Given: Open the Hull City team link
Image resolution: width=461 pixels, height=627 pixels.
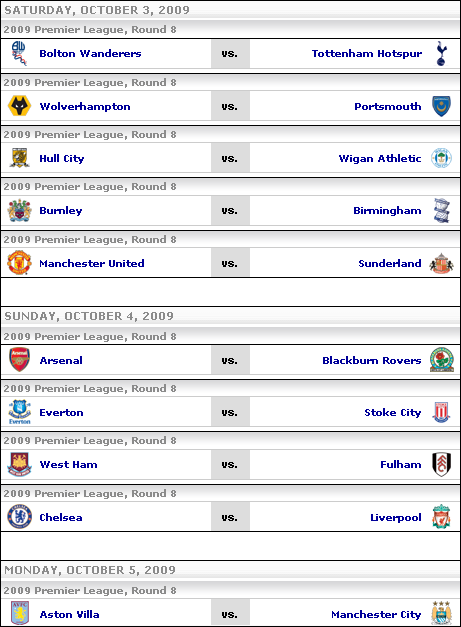Looking at the screenshot, I should click(x=62, y=159).
